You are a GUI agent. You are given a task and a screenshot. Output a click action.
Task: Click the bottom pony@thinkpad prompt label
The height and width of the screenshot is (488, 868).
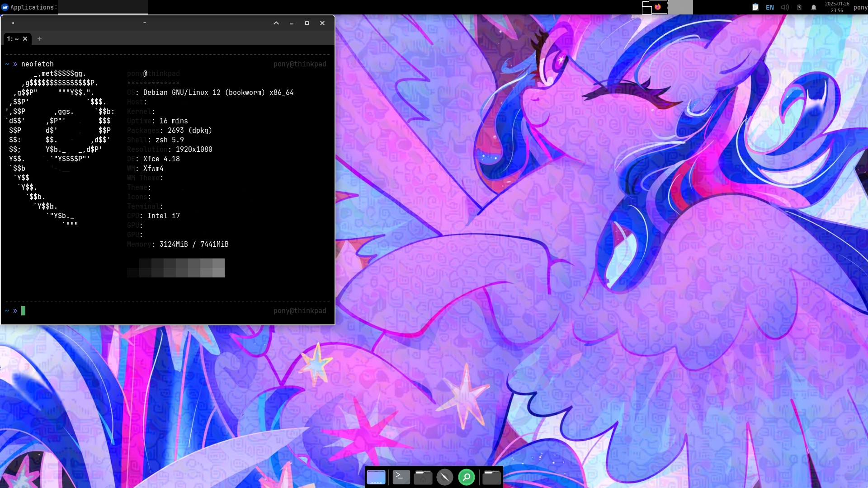[300, 311]
